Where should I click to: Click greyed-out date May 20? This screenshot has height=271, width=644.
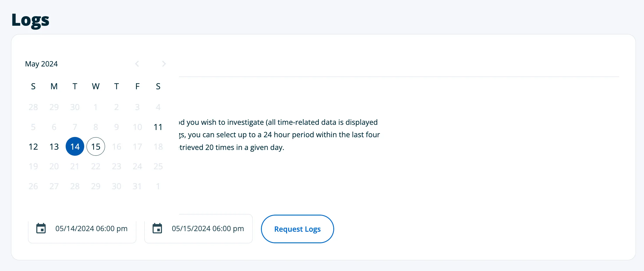click(54, 166)
